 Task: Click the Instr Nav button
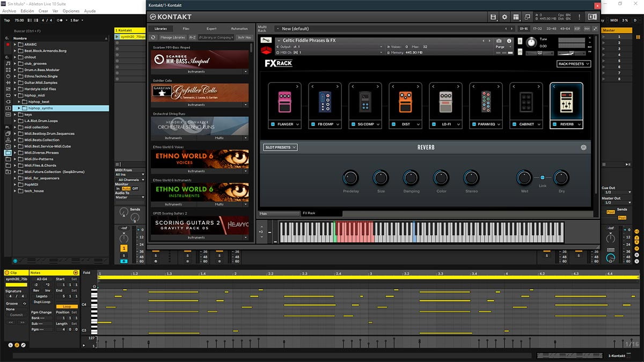tap(244, 38)
